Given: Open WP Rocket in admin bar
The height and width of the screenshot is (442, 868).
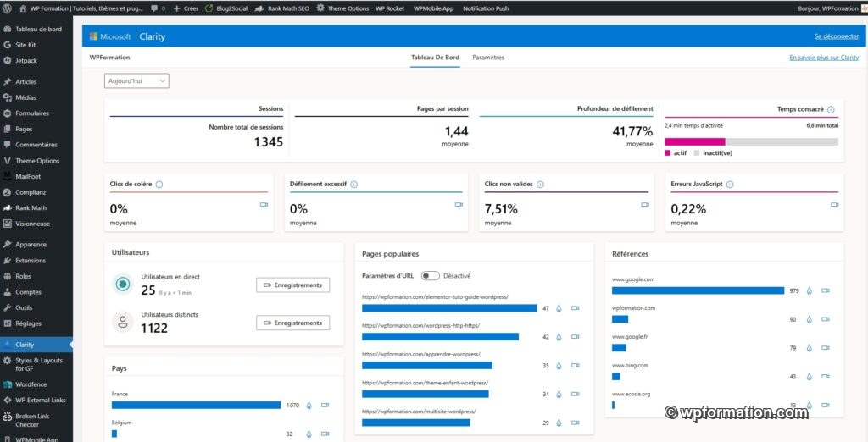Looking at the screenshot, I should click(x=390, y=8).
